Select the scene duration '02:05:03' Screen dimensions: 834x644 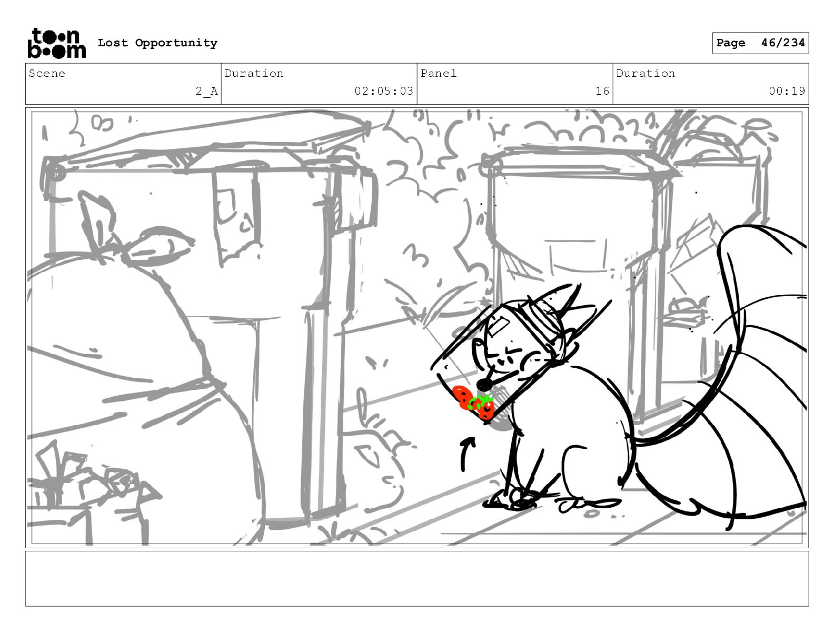coord(384,91)
